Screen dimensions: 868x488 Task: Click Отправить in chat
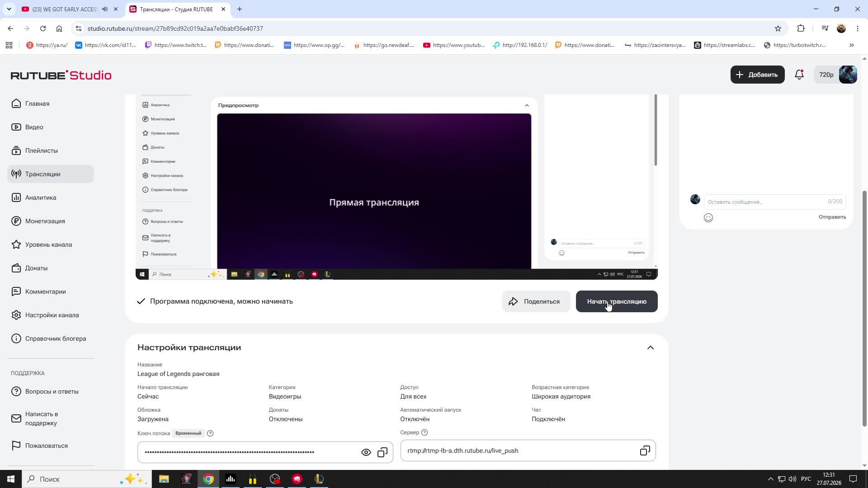coord(832,217)
